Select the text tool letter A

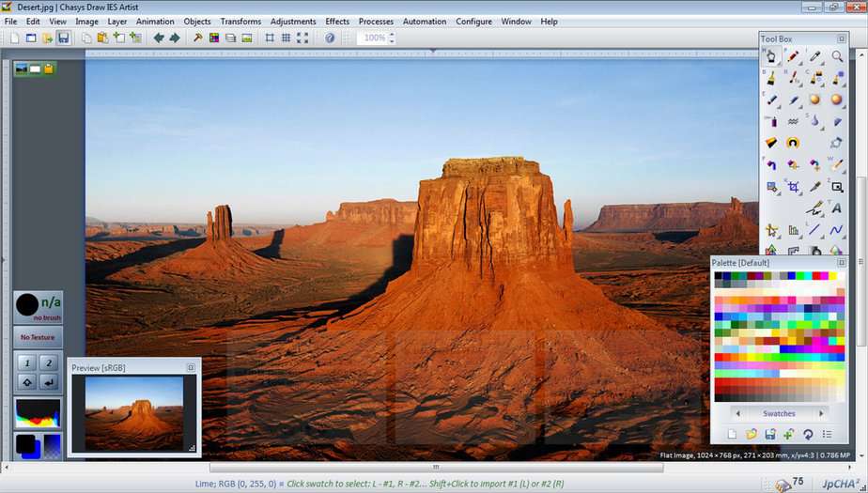[837, 208]
